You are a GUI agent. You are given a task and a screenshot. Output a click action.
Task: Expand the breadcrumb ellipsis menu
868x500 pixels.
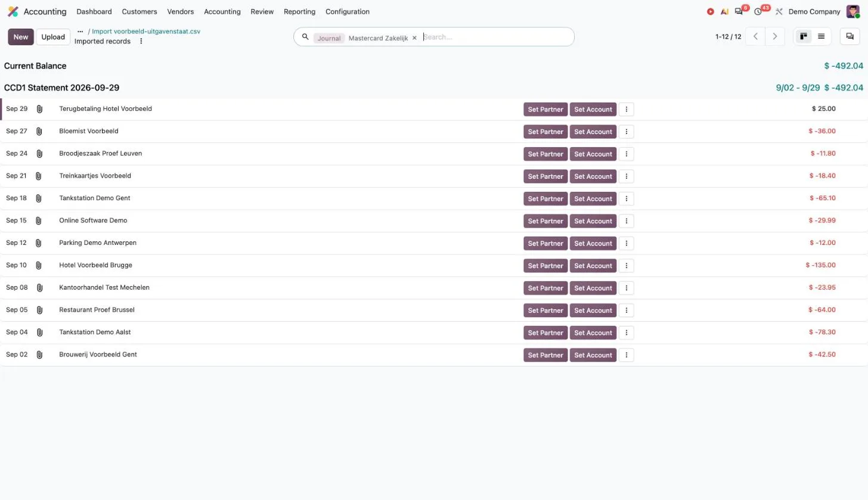click(x=80, y=31)
